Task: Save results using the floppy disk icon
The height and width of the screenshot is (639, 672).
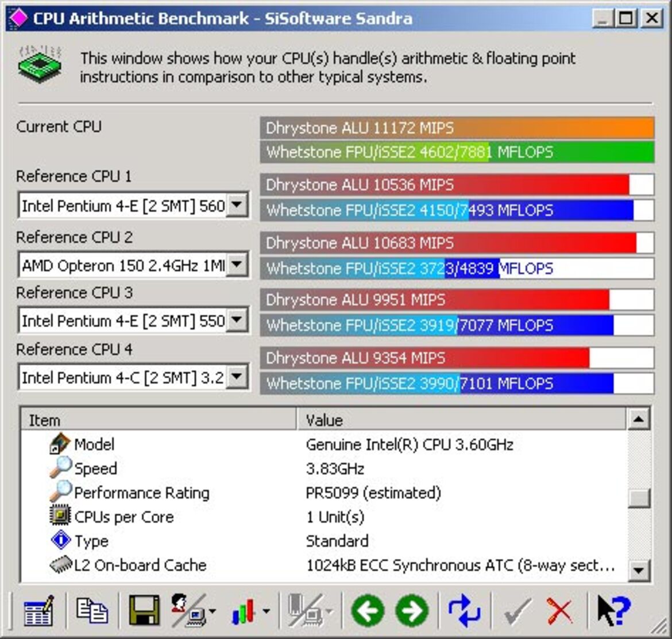Action: (144, 610)
